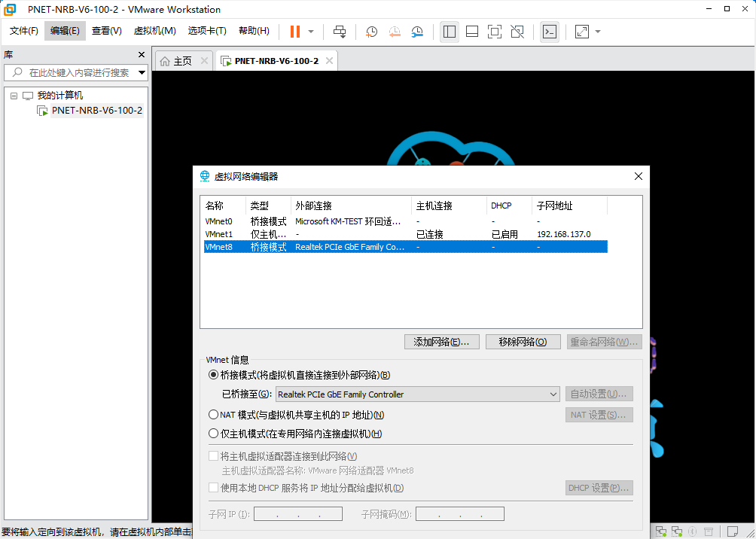Click the 子网地址 column header
This screenshot has width=756, height=539.
[x=570, y=206]
